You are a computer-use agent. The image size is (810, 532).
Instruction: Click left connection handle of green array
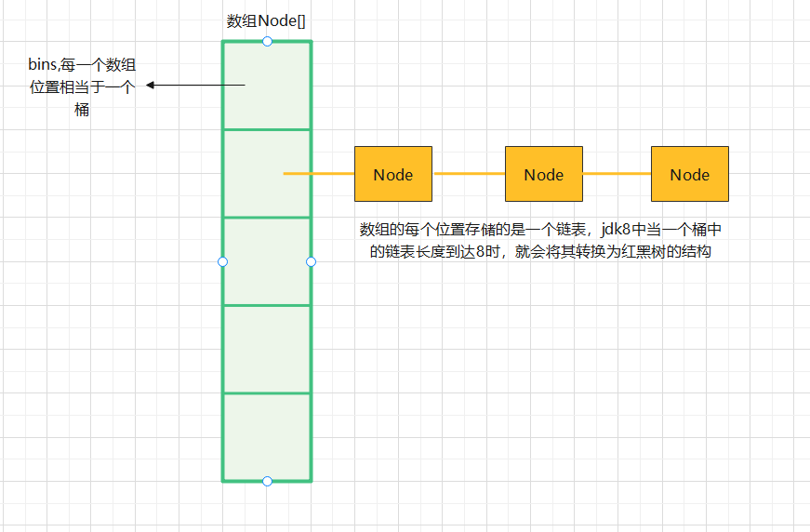[x=222, y=262]
